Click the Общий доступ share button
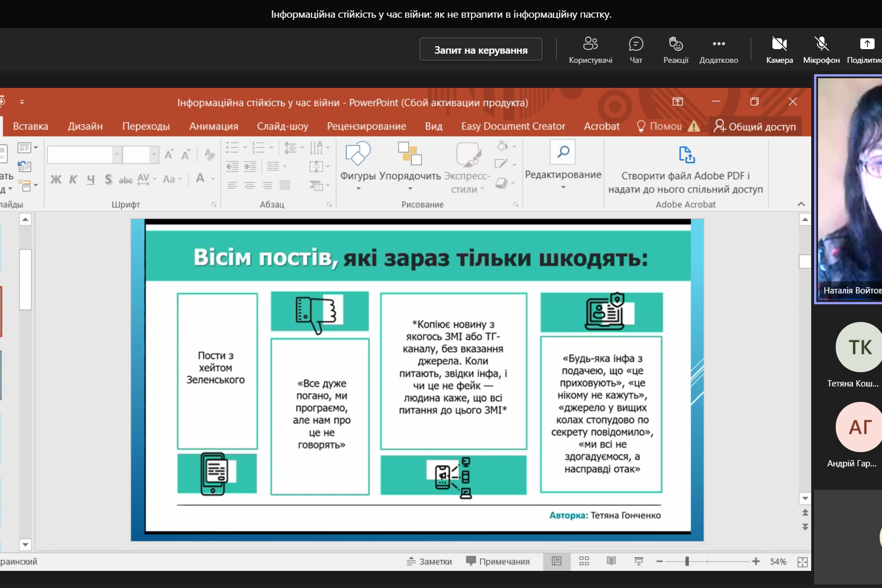The image size is (882, 588). [x=755, y=126]
